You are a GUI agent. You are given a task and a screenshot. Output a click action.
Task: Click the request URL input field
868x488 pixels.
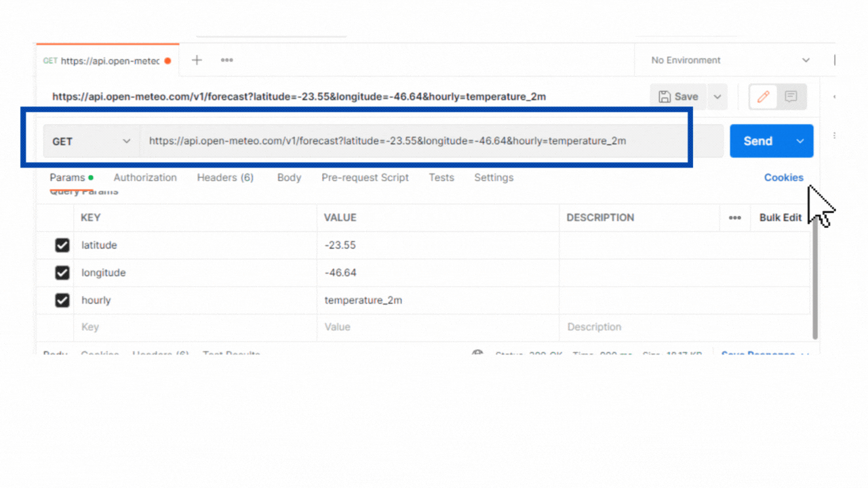coord(432,142)
